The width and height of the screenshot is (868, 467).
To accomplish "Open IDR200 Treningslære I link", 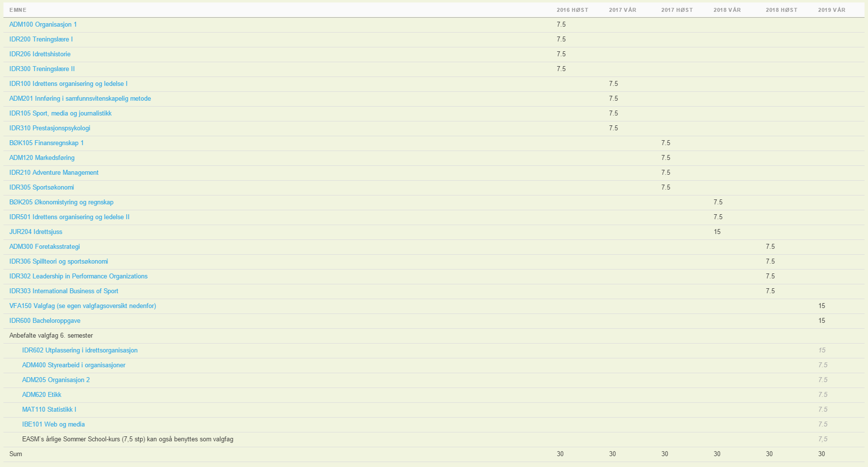I will [41, 39].
